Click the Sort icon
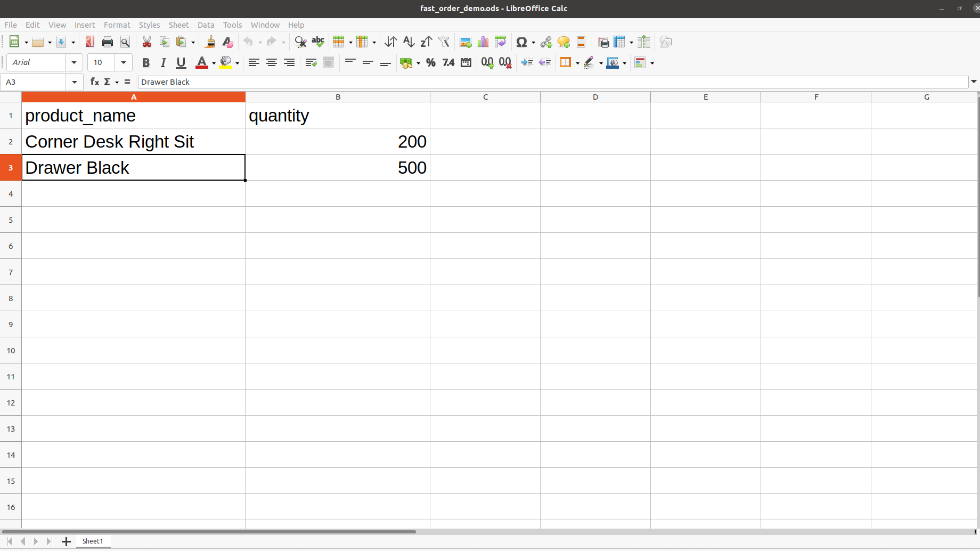The image size is (980, 551). 391,42
